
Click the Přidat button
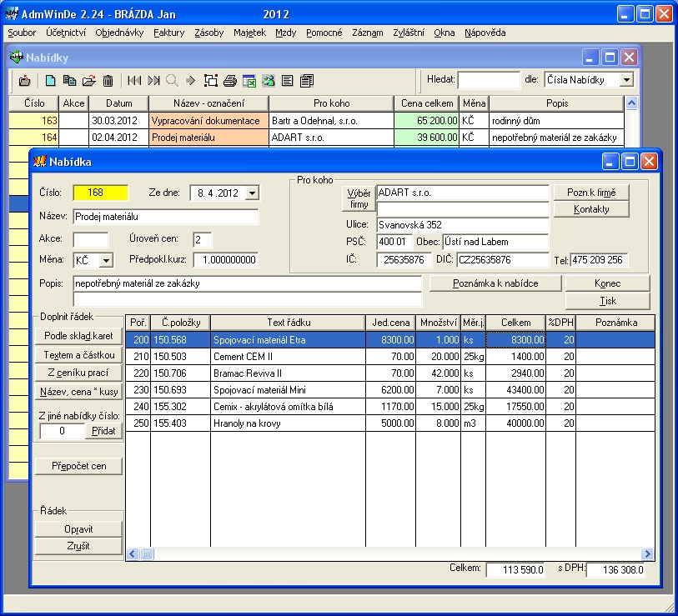[x=103, y=431]
